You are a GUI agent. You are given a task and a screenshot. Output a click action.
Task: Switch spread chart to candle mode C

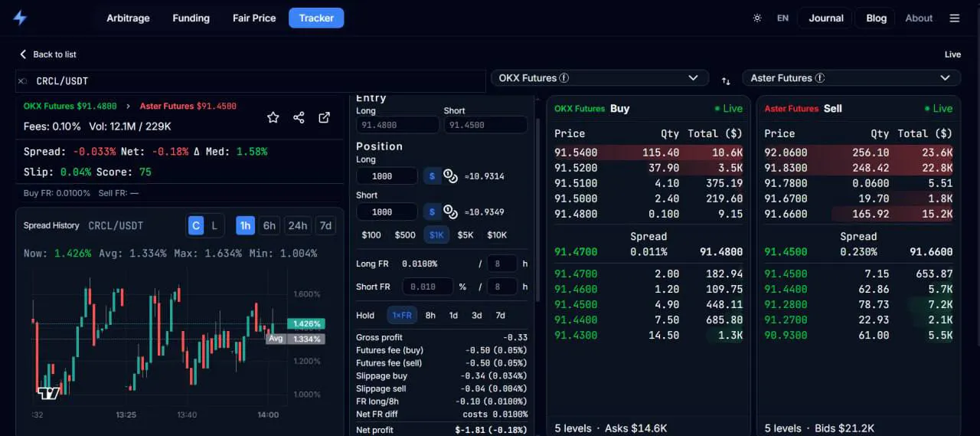pos(196,225)
